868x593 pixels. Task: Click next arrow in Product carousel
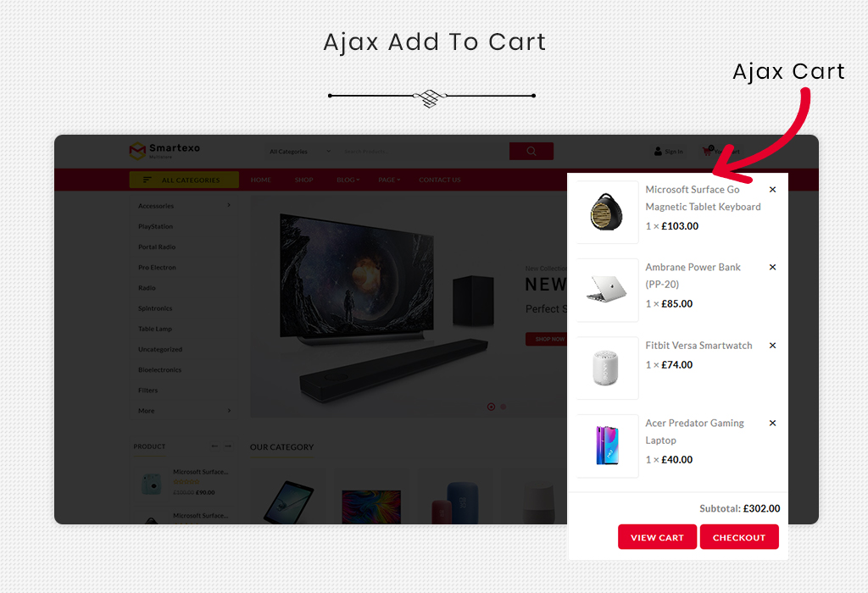click(x=228, y=446)
